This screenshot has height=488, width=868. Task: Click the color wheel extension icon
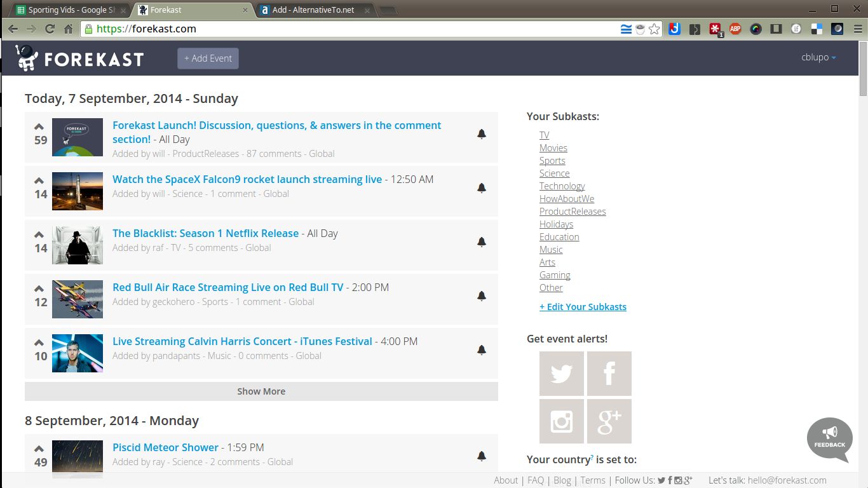[x=756, y=29]
